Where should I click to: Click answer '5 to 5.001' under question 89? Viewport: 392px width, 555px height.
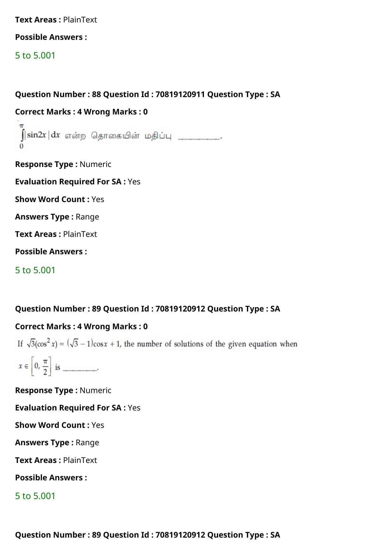point(35,496)
